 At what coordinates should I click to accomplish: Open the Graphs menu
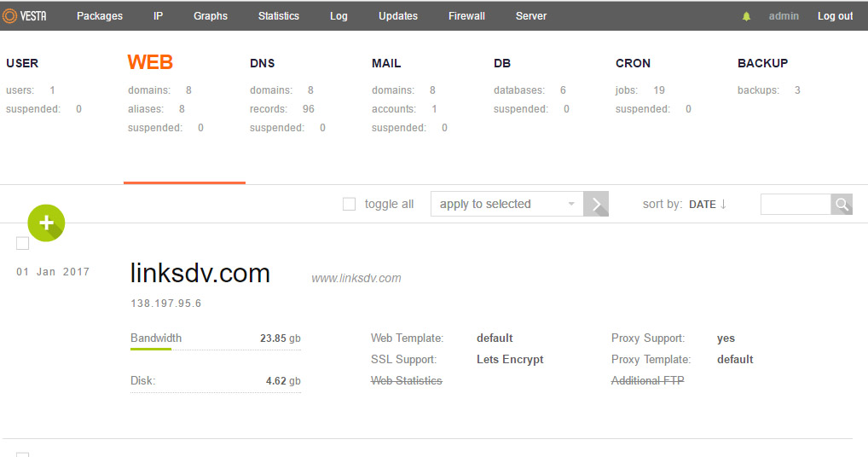point(211,16)
